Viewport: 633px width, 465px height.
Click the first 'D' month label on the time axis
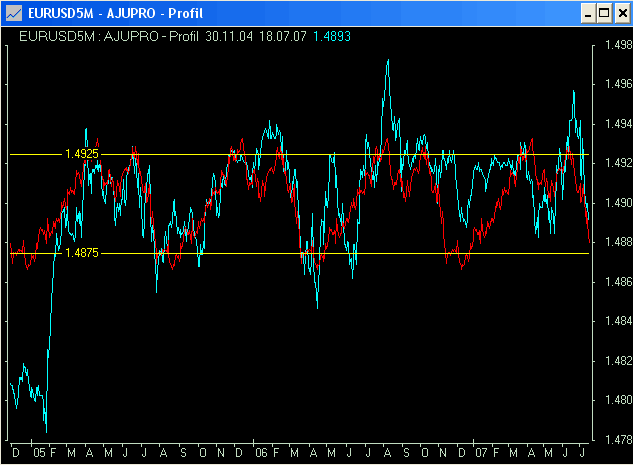(16, 453)
